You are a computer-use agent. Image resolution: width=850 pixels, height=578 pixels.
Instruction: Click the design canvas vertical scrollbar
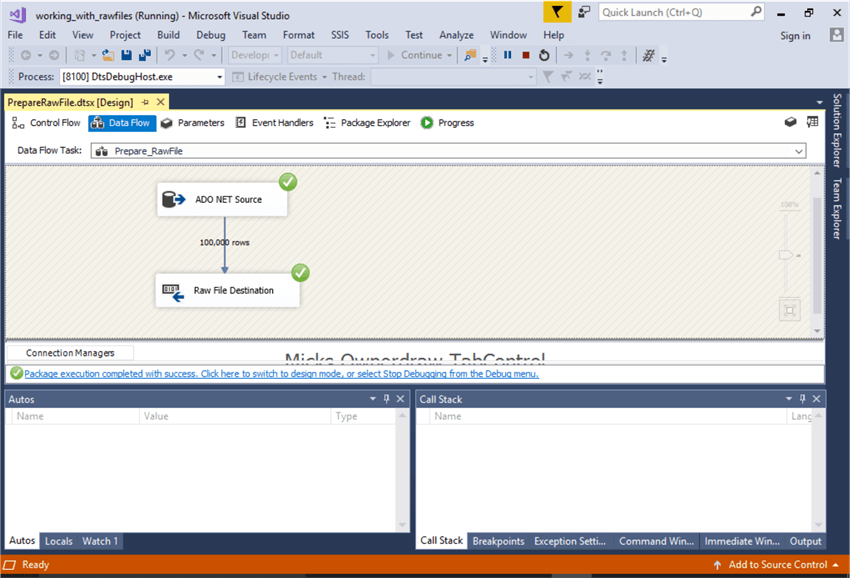(817, 252)
